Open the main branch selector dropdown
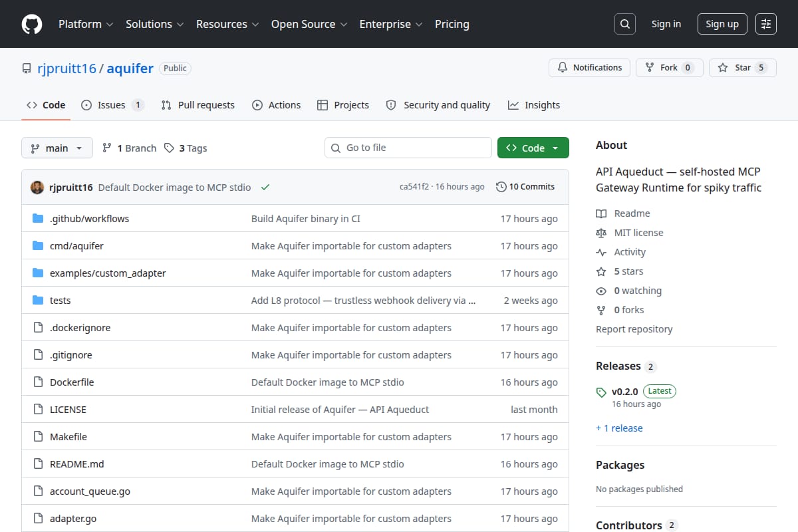 (x=57, y=148)
